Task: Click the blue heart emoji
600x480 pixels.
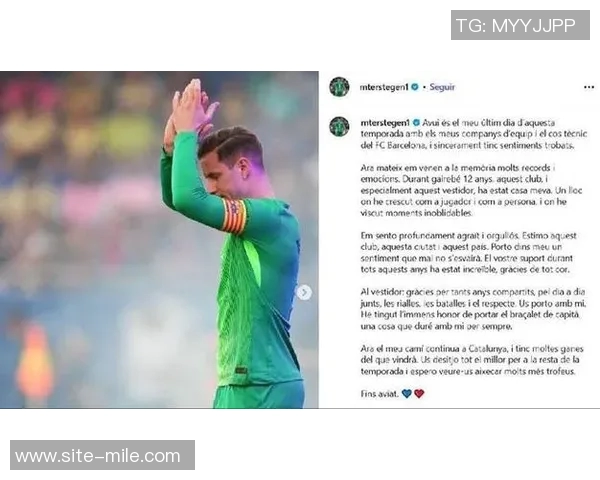Action: [406, 393]
